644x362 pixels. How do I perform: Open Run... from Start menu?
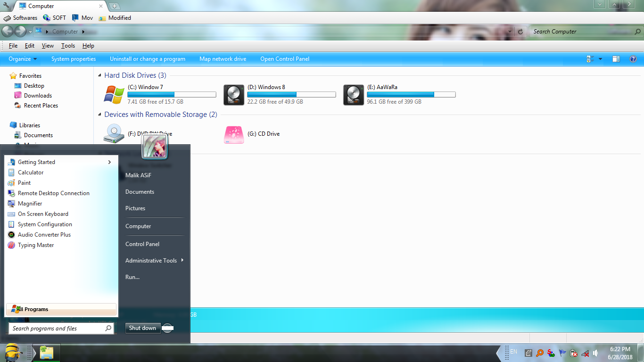coord(132,277)
